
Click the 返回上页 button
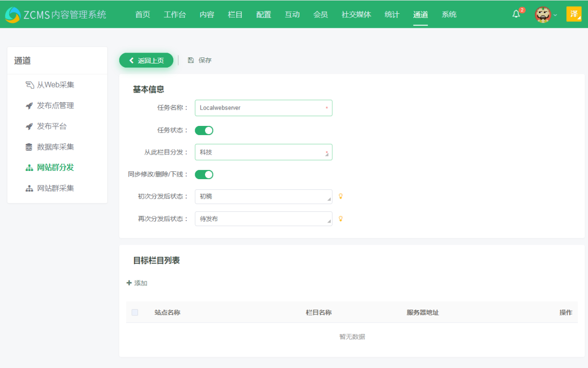coord(146,60)
